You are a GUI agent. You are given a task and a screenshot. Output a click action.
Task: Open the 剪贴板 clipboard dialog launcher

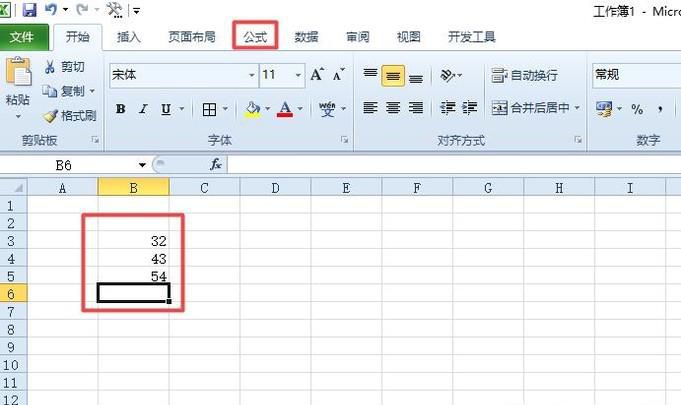pyautogui.click(x=95, y=140)
